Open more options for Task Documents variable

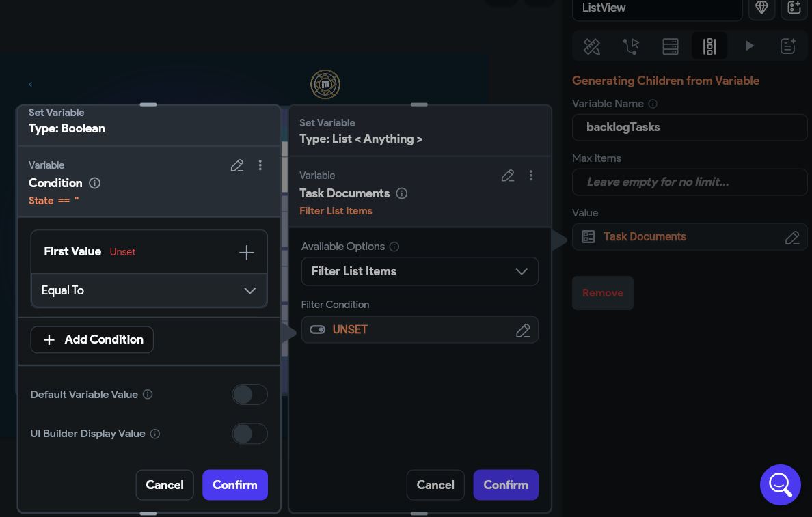click(x=531, y=176)
